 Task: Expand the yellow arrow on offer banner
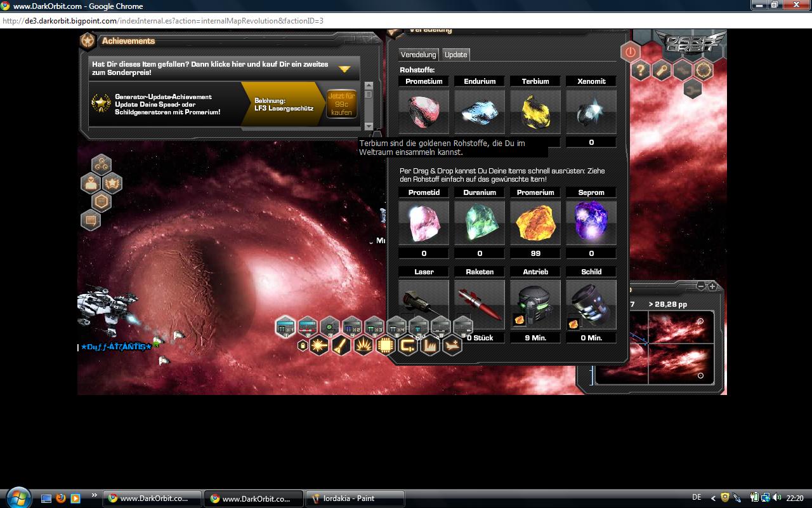344,69
